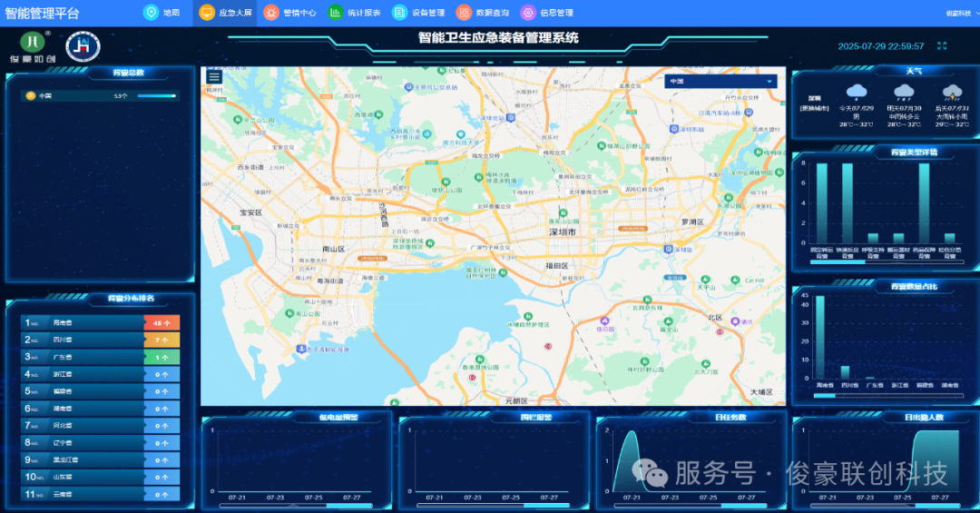The height and width of the screenshot is (513, 980).
Task: Click the 罗湖区 district label on map
Action: 692,222
